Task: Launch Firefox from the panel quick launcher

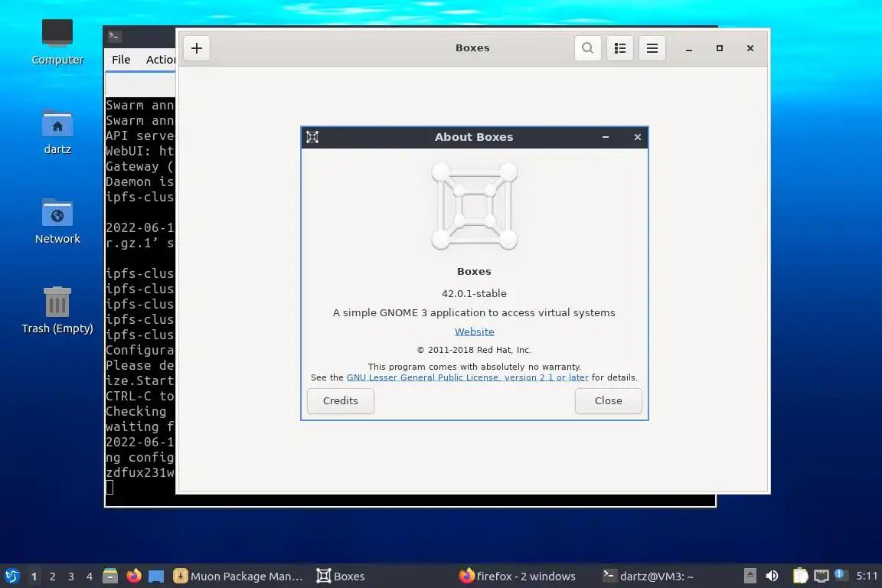Action: point(134,576)
